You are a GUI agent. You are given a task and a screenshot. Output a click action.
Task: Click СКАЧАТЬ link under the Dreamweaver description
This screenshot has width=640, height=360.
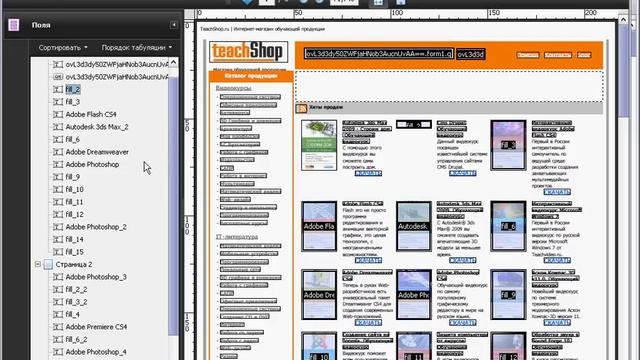pos(368,323)
